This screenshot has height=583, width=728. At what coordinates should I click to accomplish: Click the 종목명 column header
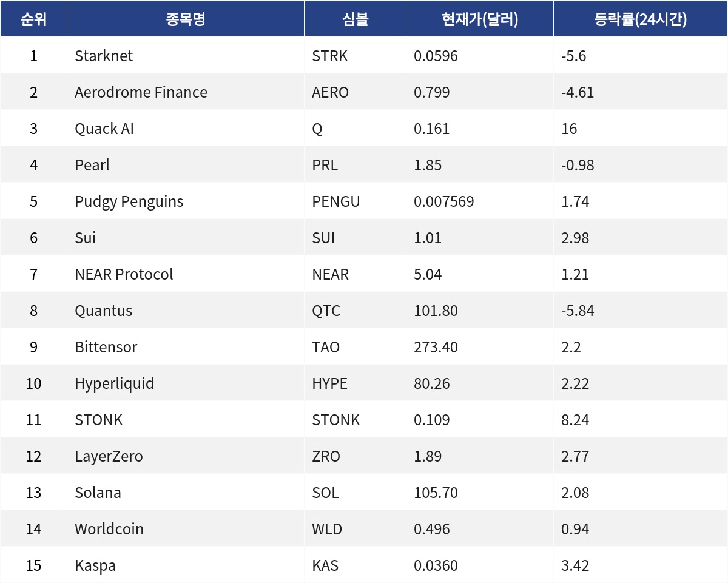(x=186, y=19)
